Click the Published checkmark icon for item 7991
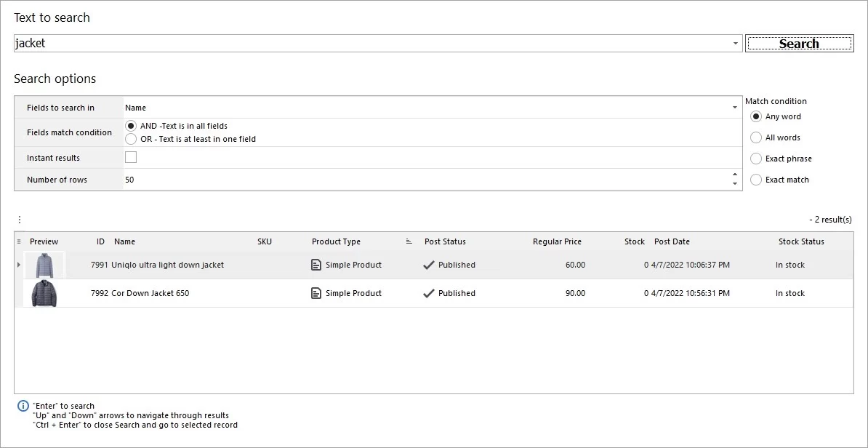This screenshot has height=448, width=868. point(430,264)
